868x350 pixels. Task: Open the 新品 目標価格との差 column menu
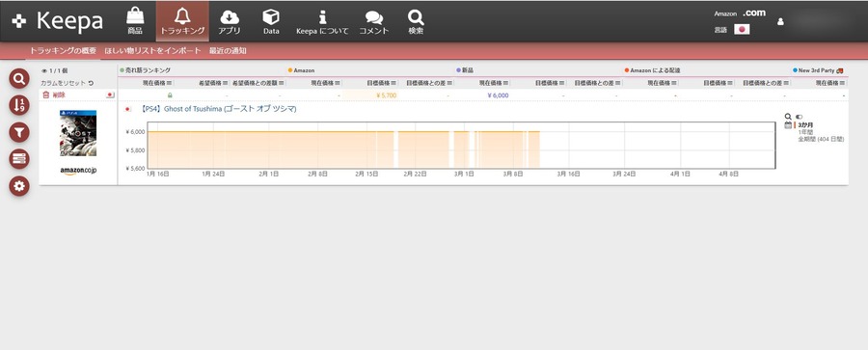click(x=618, y=83)
